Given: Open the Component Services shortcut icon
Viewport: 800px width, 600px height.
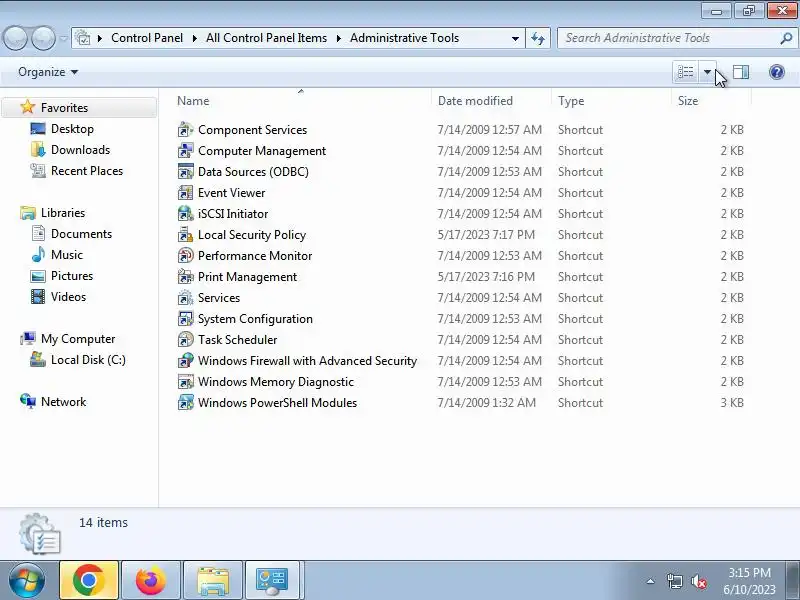Looking at the screenshot, I should 185,130.
